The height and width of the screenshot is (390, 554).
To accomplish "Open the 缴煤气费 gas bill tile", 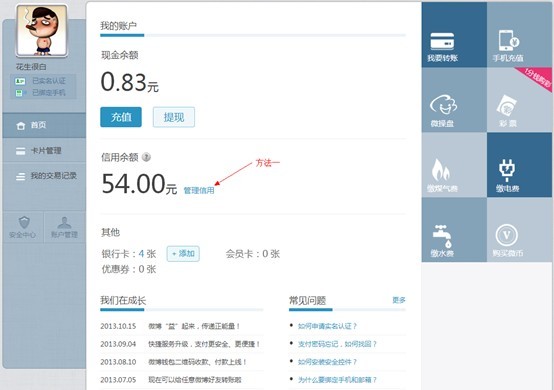I will click(x=454, y=165).
